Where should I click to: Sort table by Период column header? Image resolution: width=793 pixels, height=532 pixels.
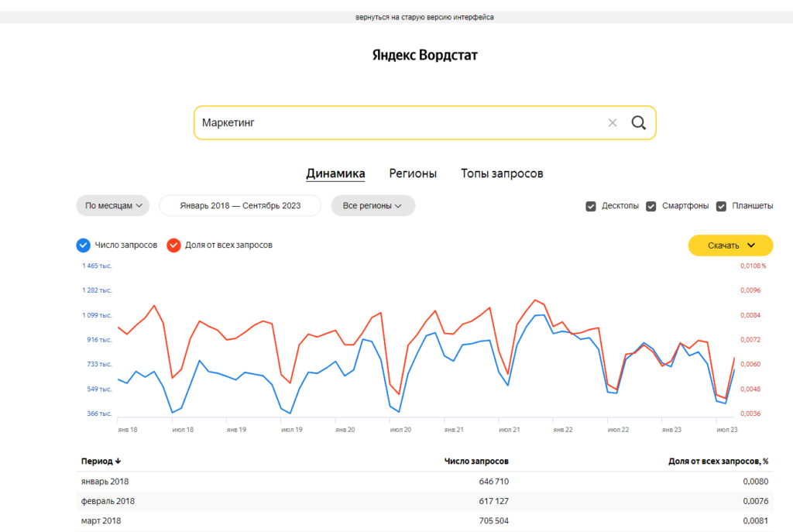click(101, 462)
